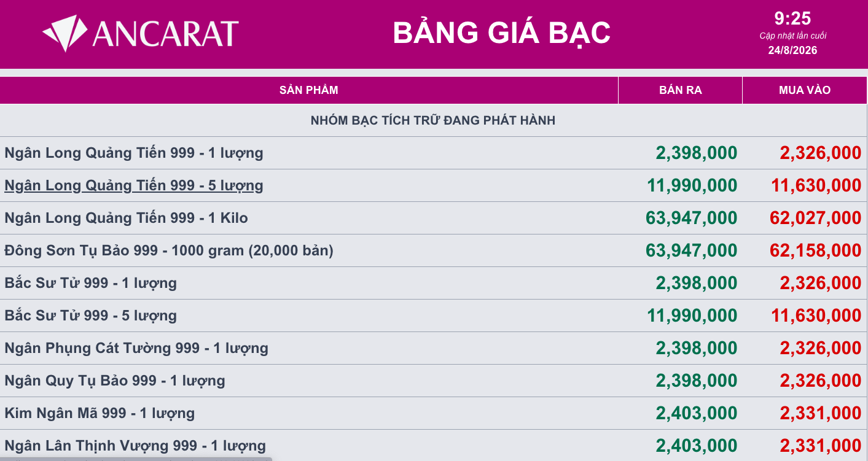
Task: Click BẢNG GIÁ BẠC page title
Action: [502, 33]
